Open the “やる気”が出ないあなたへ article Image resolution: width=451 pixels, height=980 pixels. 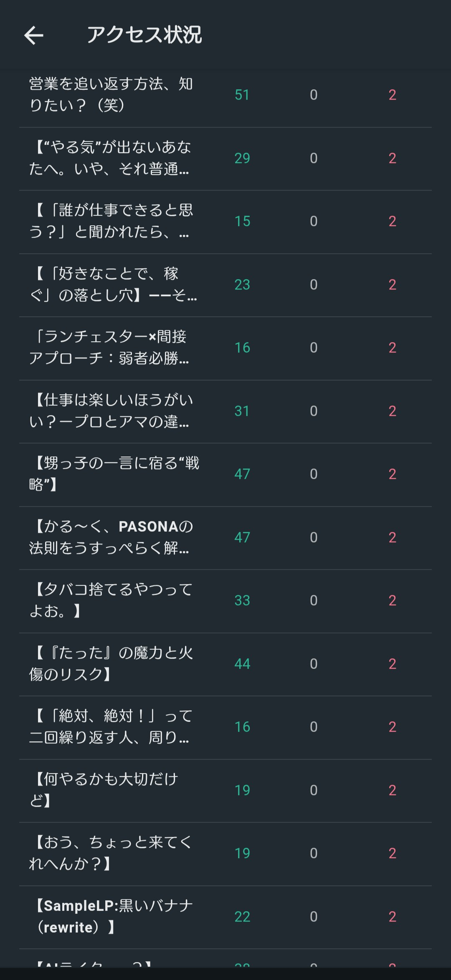[110, 158]
